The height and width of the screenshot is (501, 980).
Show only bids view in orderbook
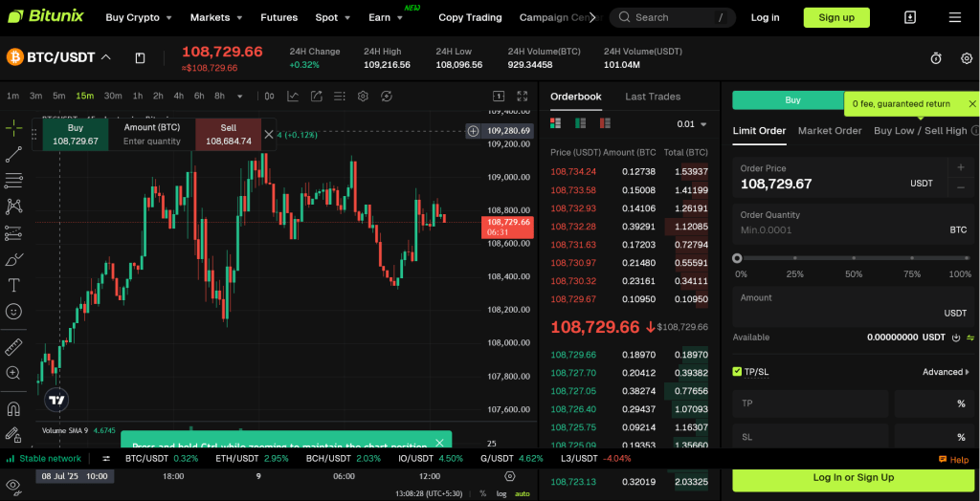coord(581,123)
